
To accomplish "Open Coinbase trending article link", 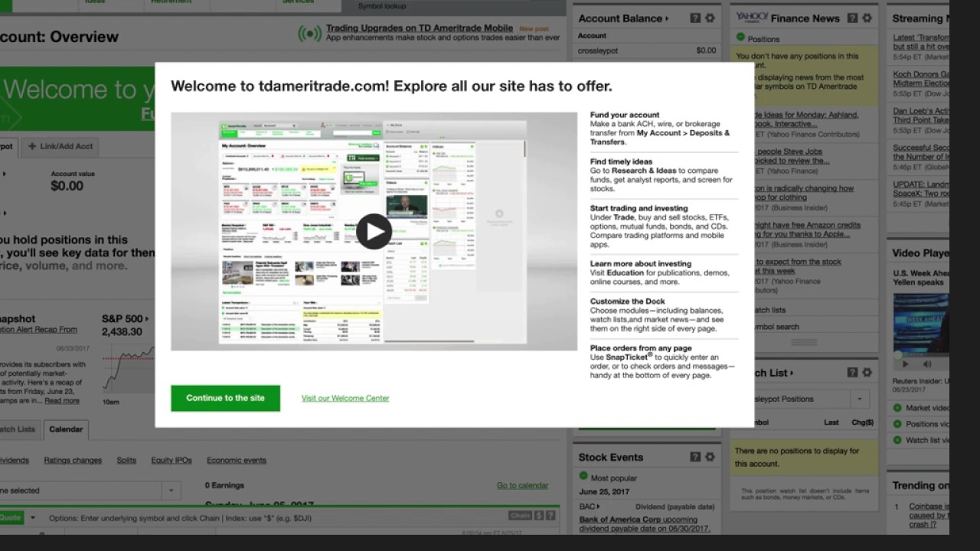I will click(x=929, y=515).
